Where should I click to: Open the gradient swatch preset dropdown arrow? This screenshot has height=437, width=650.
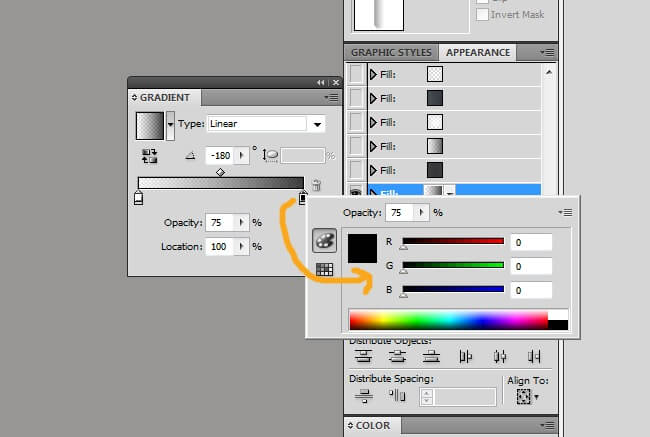pos(170,124)
